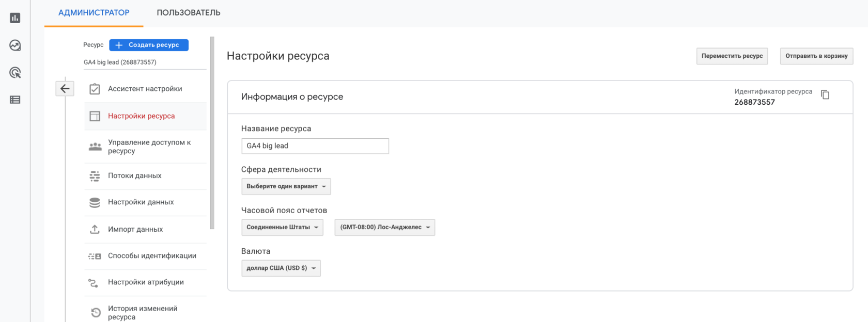Copy the resource identifier
Image resolution: width=868 pixels, height=322 pixels.
pos(825,95)
